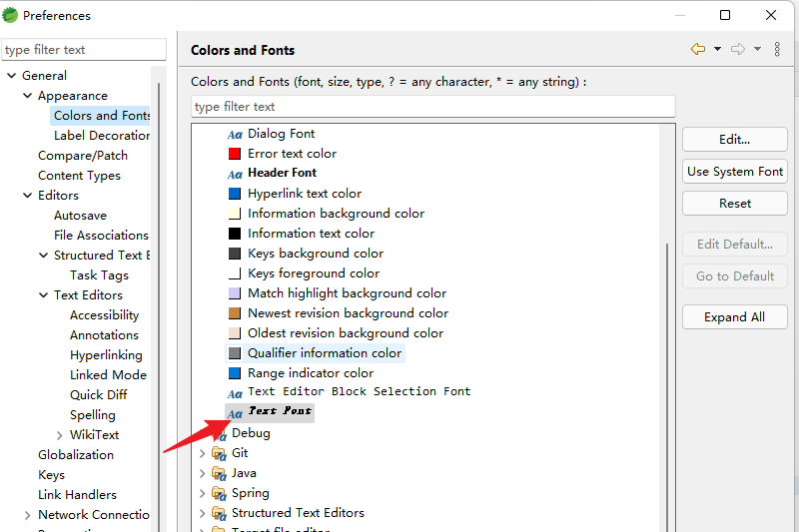Expand the Git category in the list
Screen dimensions: 799x532
pos(203,453)
